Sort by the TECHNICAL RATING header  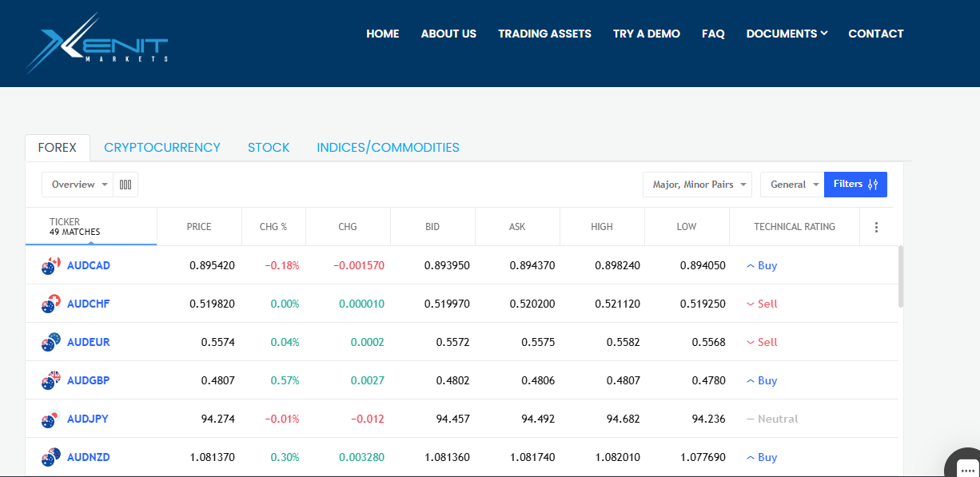(795, 227)
